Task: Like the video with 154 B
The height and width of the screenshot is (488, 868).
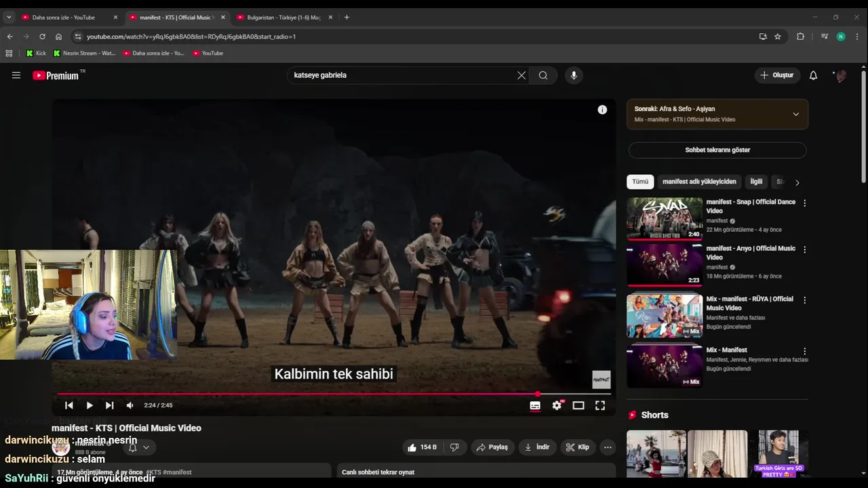Action: (x=422, y=447)
